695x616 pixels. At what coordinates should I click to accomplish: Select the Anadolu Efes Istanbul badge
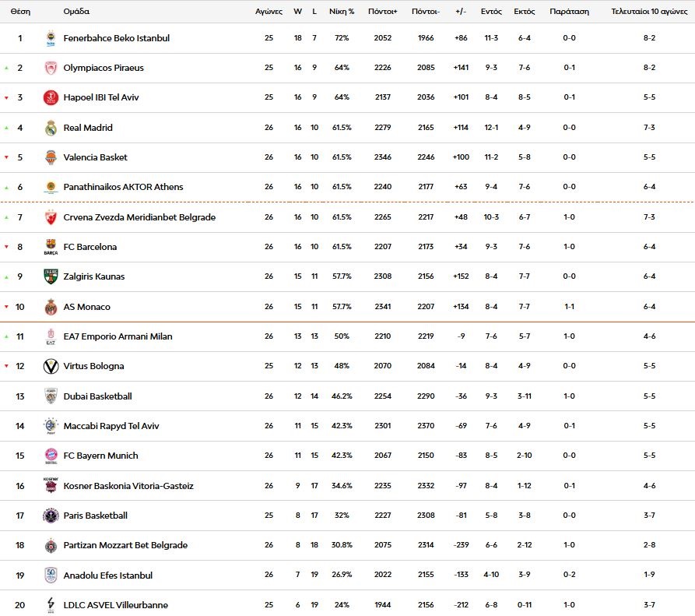pyautogui.click(x=50, y=575)
